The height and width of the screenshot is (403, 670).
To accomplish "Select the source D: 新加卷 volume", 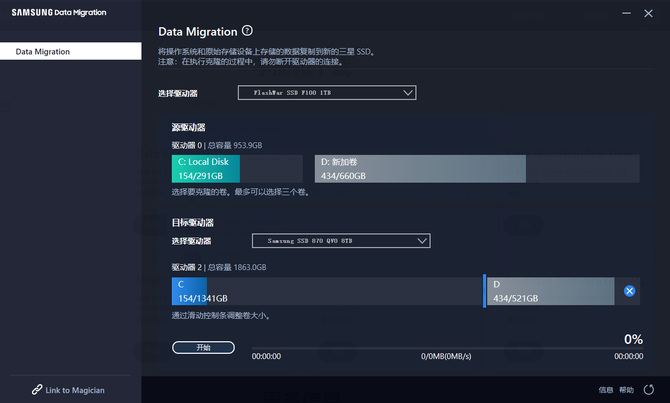I will 420,168.
